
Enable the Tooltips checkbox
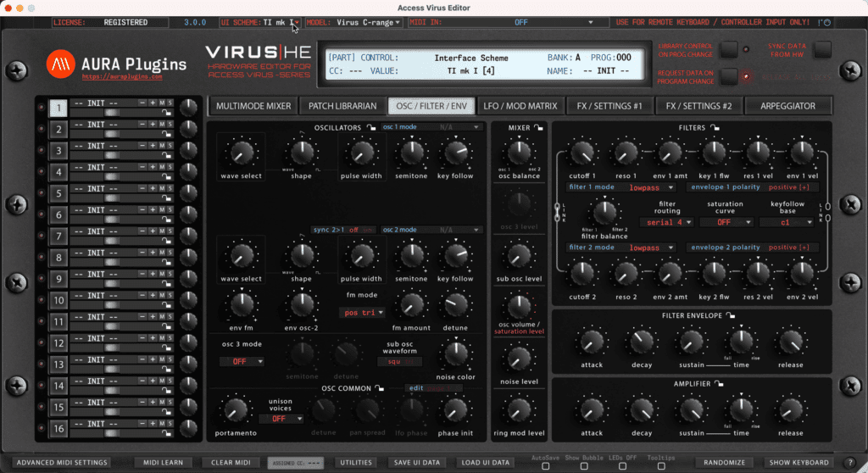tap(661, 466)
